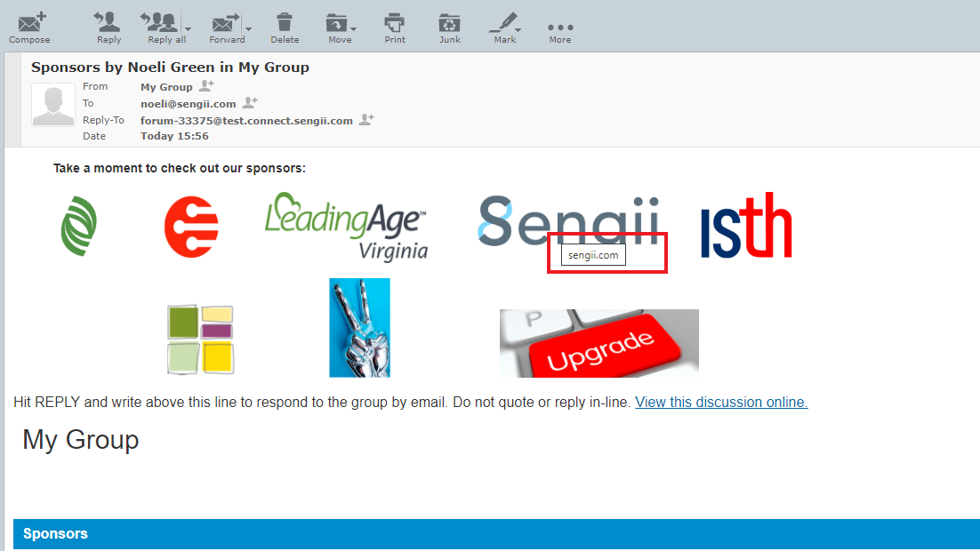The width and height of the screenshot is (980, 551).
Task: Add forum reply-to address to contacts
Action: (x=367, y=120)
